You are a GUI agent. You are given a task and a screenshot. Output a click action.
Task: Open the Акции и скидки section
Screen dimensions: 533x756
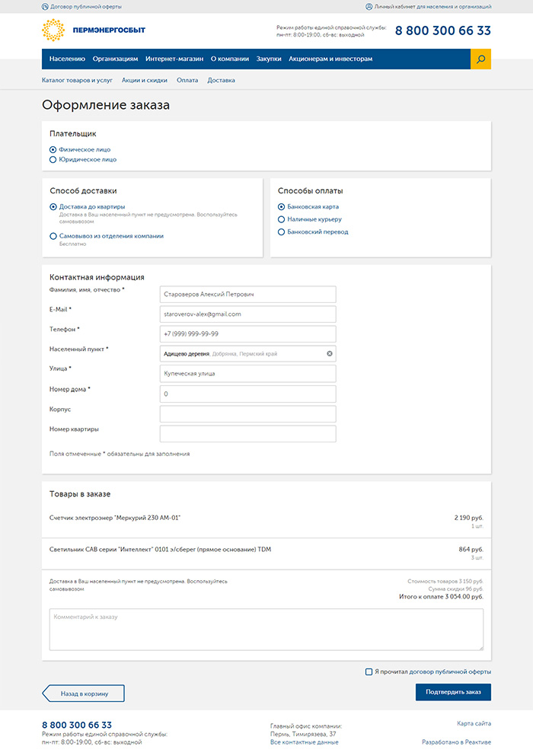point(145,80)
